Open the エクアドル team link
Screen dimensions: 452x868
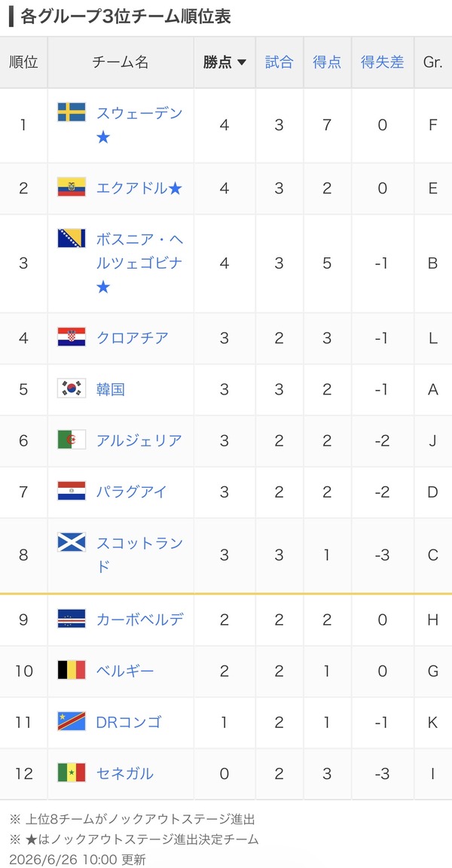click(x=132, y=188)
